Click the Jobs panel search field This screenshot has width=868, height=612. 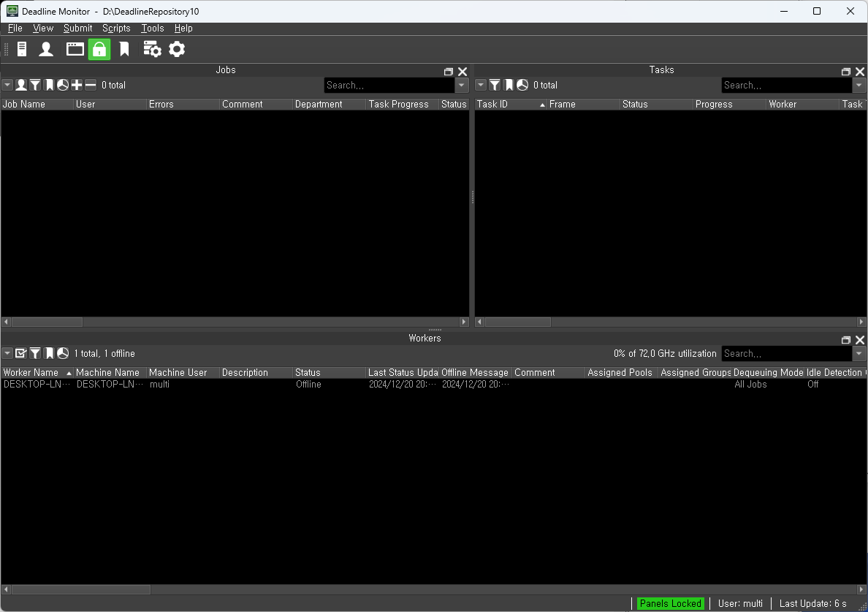(x=389, y=86)
